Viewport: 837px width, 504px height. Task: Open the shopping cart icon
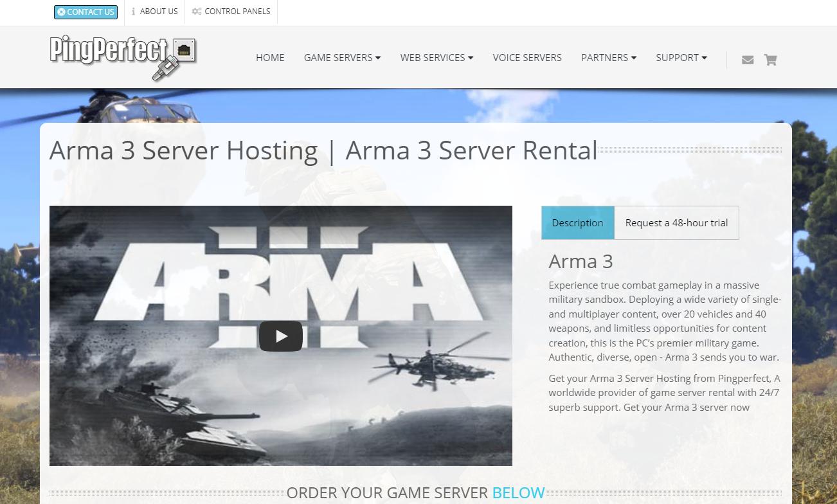pyautogui.click(x=770, y=60)
